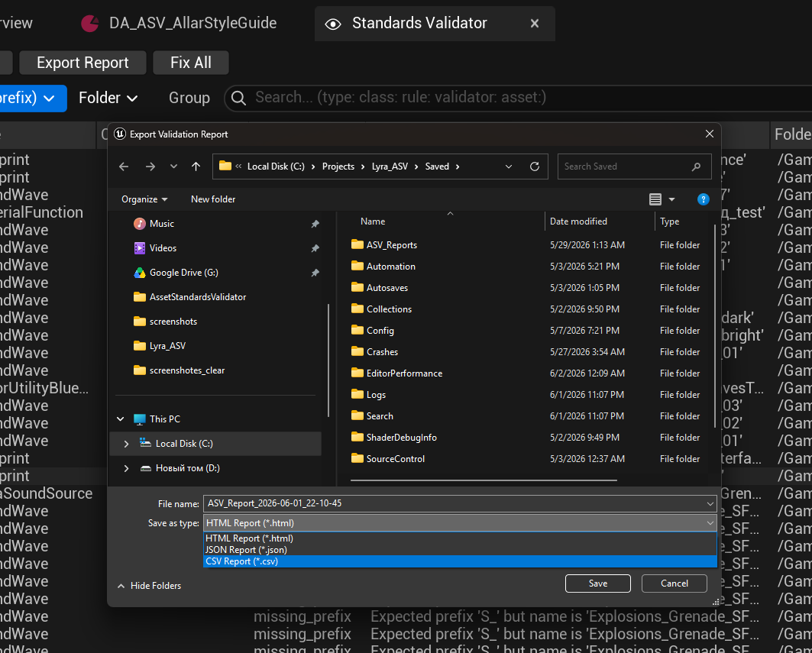Go back in file dialog navigation
812x653 pixels.
124,166
